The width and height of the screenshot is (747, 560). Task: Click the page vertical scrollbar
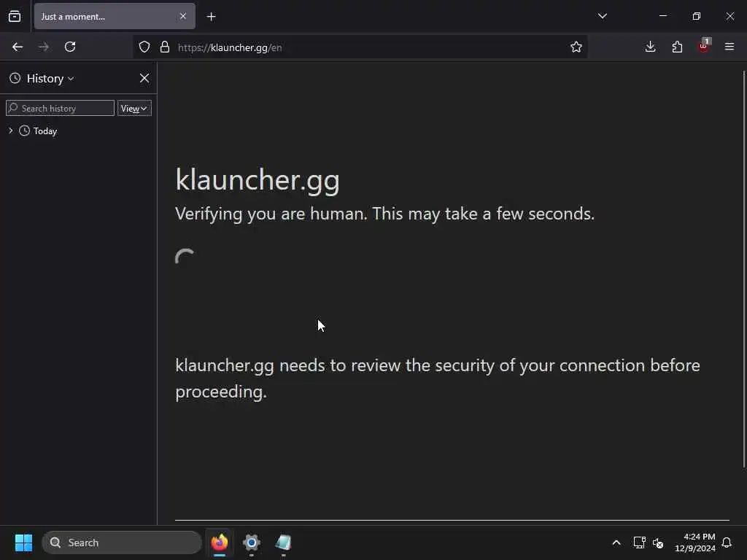click(x=743, y=269)
